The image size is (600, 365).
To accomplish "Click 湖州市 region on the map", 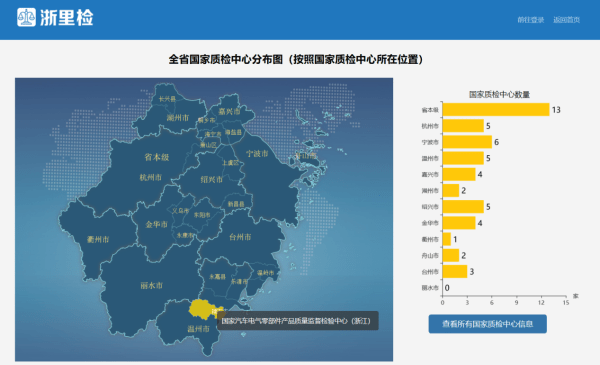I will (178, 118).
